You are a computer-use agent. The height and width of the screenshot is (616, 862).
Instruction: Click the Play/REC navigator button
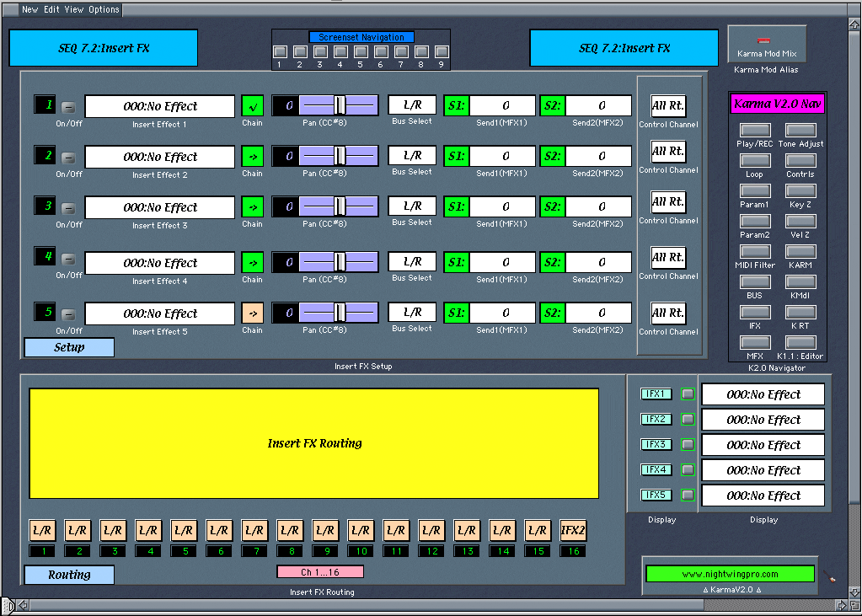point(755,131)
